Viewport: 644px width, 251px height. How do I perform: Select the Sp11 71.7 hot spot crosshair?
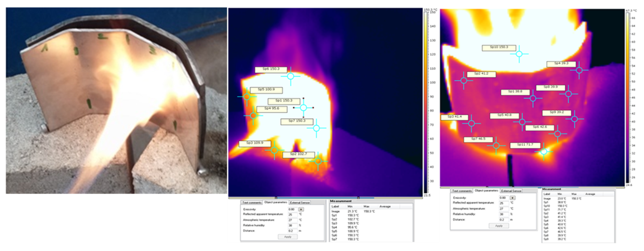544,151
